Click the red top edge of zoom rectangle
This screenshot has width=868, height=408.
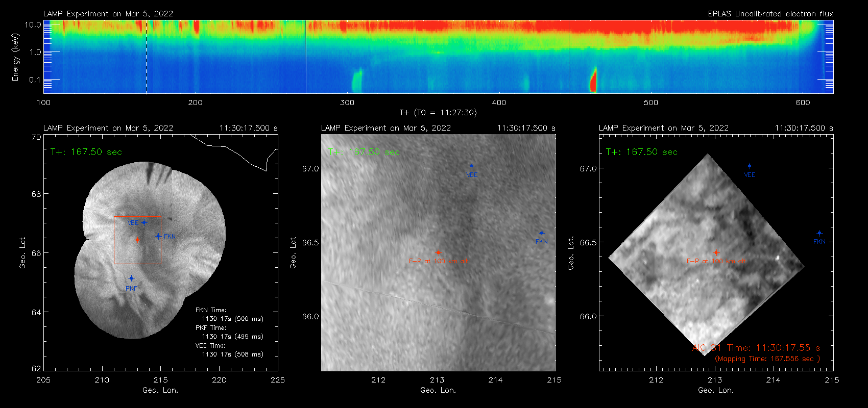(137, 217)
